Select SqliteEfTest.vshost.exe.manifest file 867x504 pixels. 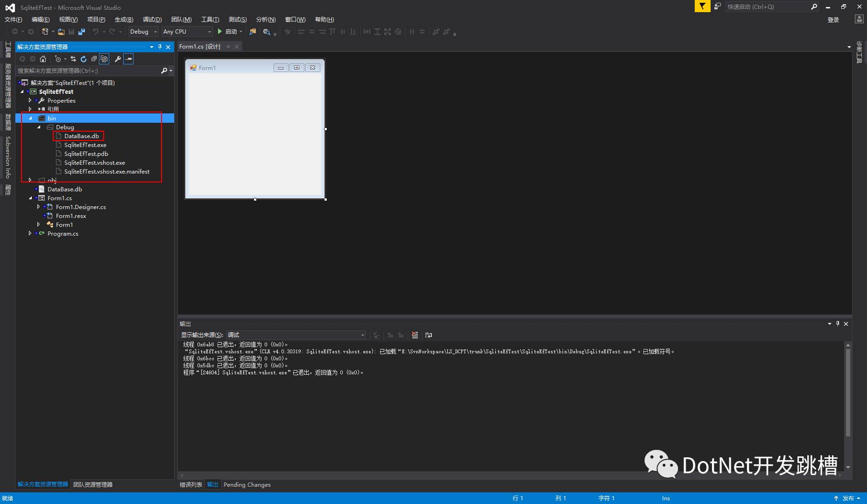coord(107,171)
